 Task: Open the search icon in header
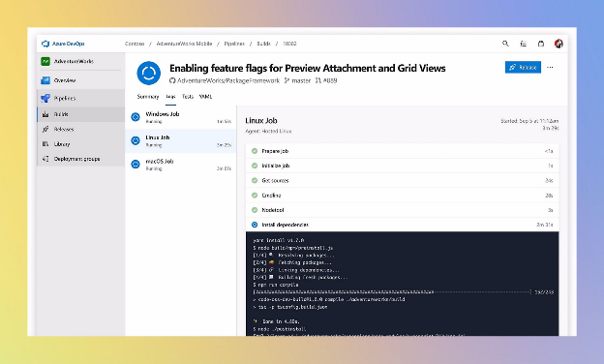pyautogui.click(x=505, y=44)
